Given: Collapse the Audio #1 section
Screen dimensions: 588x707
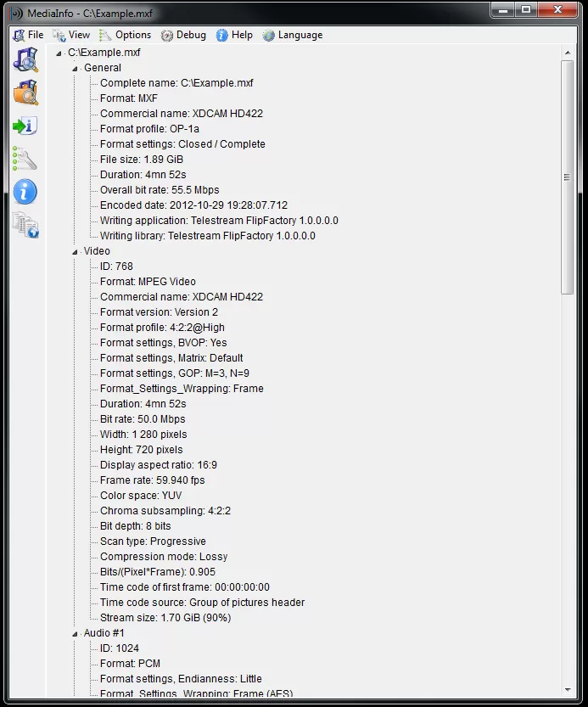Looking at the screenshot, I should [75, 633].
